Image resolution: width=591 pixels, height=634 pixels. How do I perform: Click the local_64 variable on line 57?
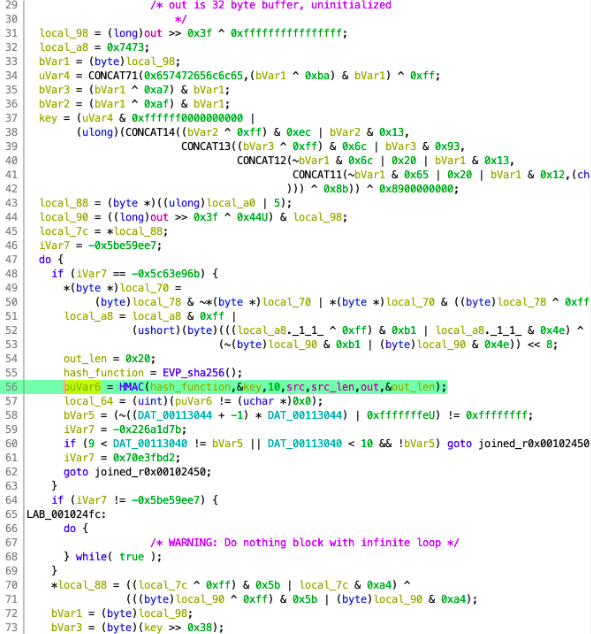pos(85,401)
